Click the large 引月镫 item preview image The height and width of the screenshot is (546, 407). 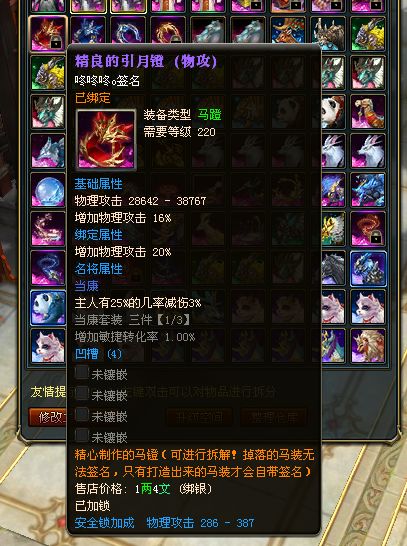click(x=106, y=139)
